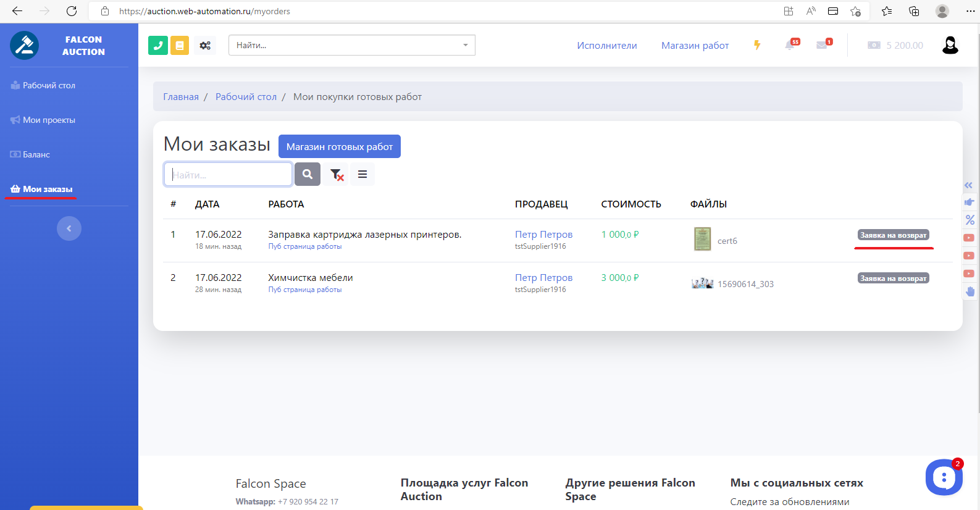Request refund for Химчистка мебели order
The image size is (980, 510).
click(x=893, y=278)
